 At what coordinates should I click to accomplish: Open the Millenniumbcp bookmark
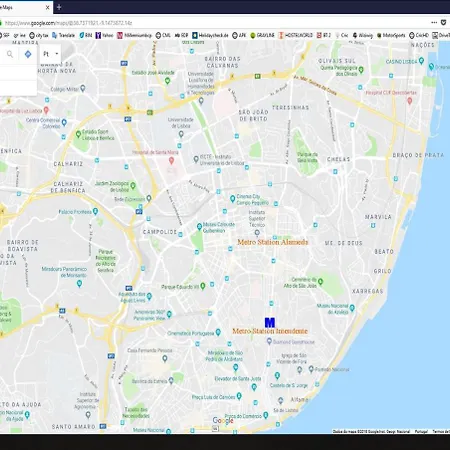[134, 35]
